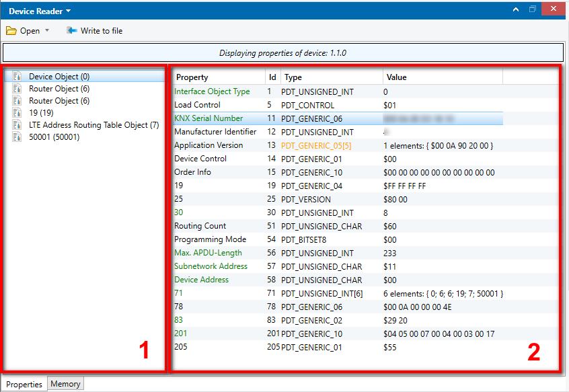Screen dimensions: 569x392
Task: Sort by the Value column header
Action: (x=443, y=77)
